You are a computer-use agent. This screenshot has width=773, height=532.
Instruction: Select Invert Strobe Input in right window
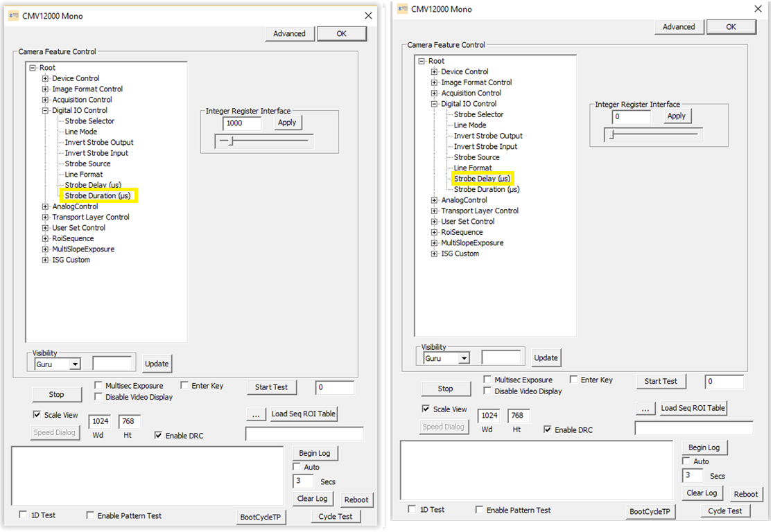(485, 147)
